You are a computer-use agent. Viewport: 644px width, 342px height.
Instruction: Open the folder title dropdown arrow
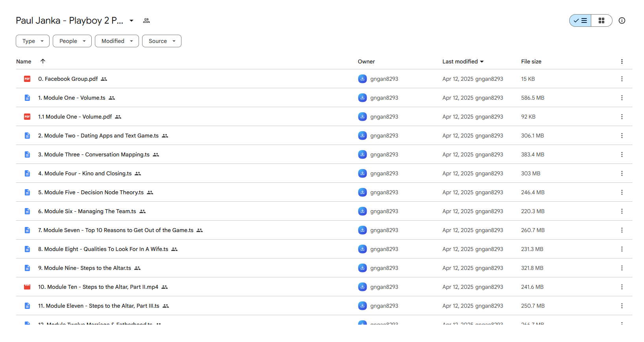pyautogui.click(x=131, y=20)
